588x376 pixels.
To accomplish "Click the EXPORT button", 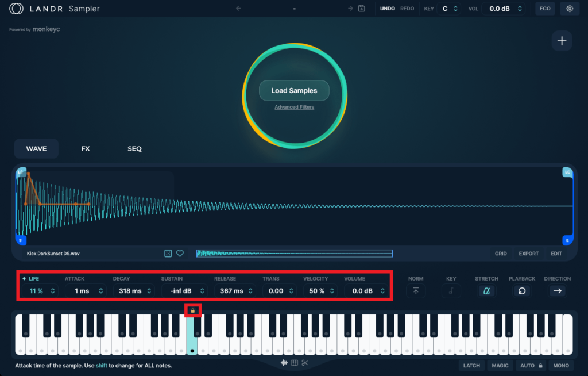I will tap(529, 254).
